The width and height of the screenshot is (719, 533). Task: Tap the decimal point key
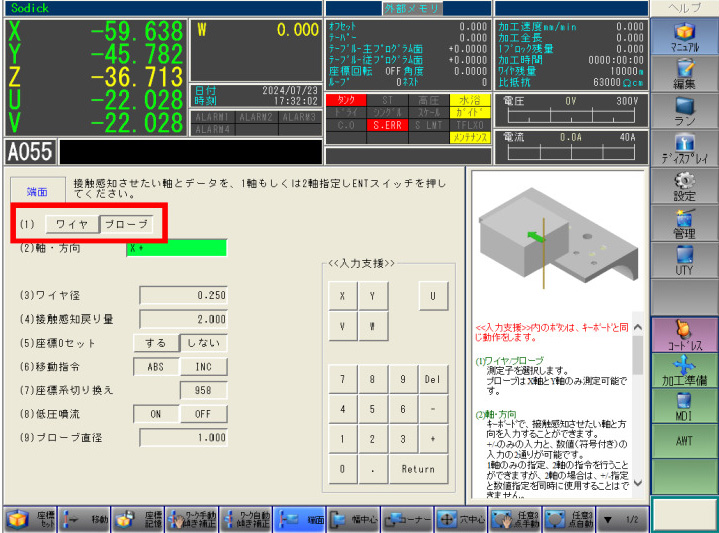click(x=373, y=469)
